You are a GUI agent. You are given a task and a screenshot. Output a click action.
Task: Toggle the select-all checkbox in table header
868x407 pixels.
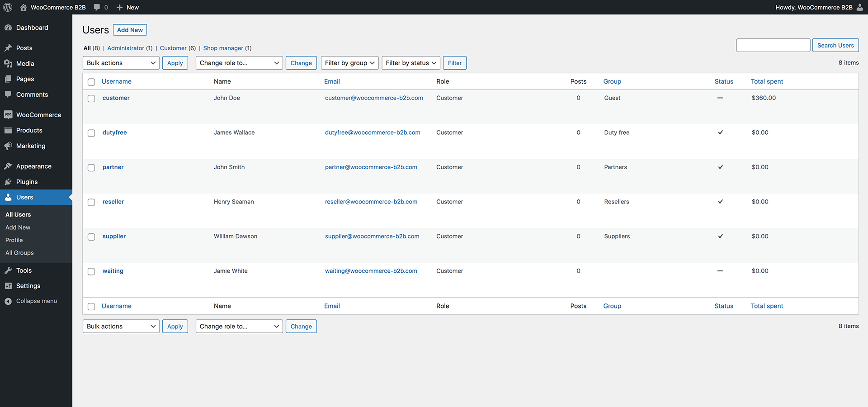tap(91, 82)
